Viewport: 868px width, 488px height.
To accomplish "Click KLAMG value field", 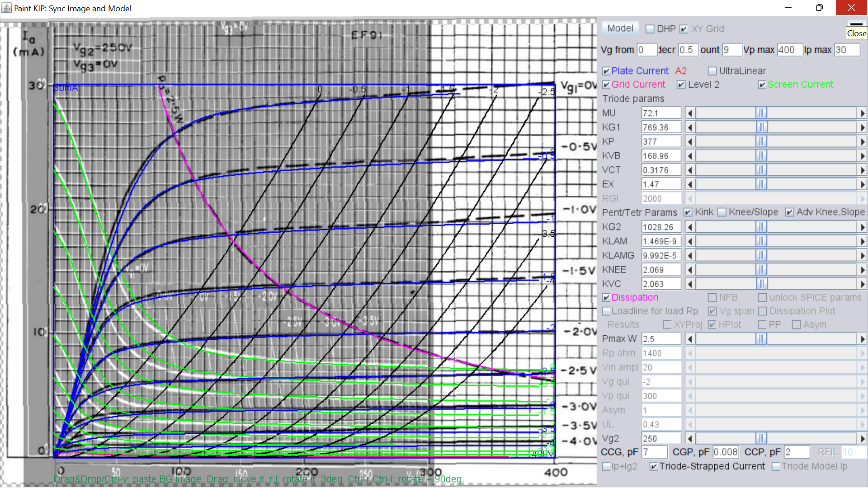I will pos(661,255).
